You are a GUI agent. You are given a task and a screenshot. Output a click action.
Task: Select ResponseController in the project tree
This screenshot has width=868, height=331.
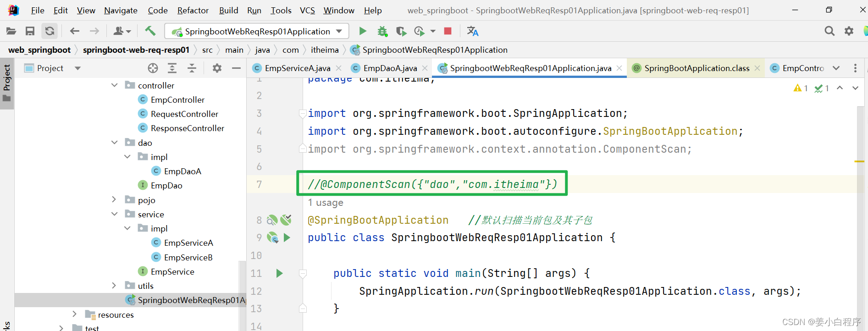tap(188, 128)
